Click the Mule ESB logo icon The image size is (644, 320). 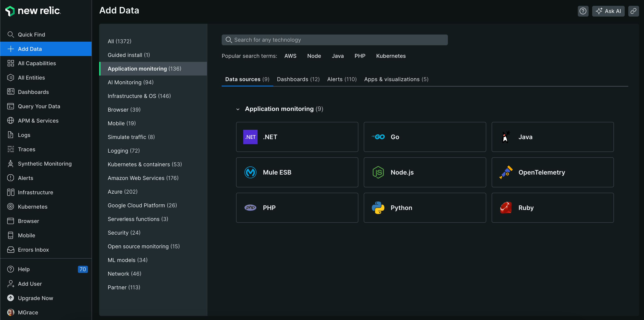[250, 173]
